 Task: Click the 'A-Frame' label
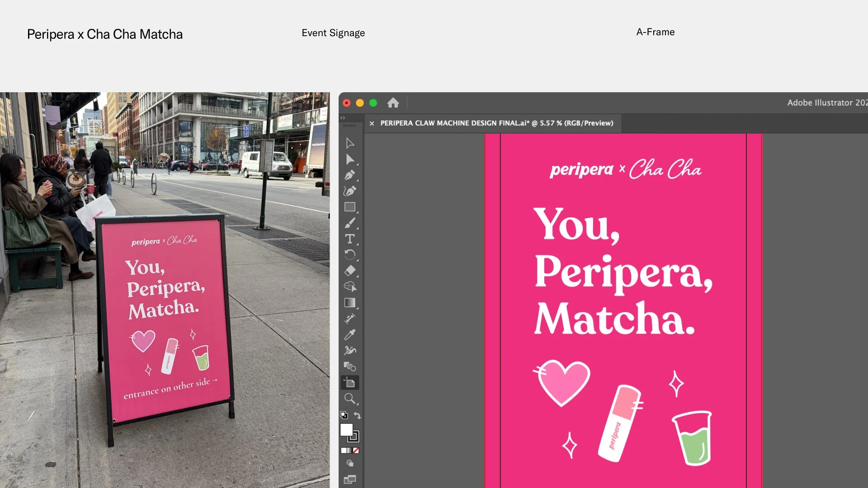coord(656,32)
